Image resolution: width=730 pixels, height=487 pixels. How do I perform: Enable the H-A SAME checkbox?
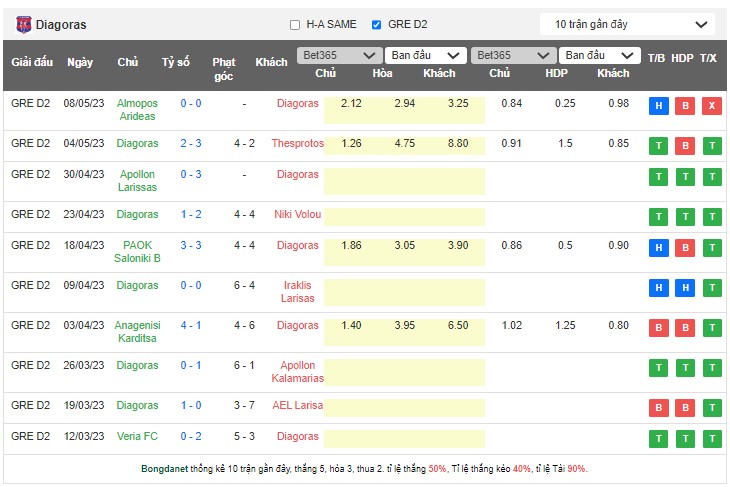pos(295,25)
